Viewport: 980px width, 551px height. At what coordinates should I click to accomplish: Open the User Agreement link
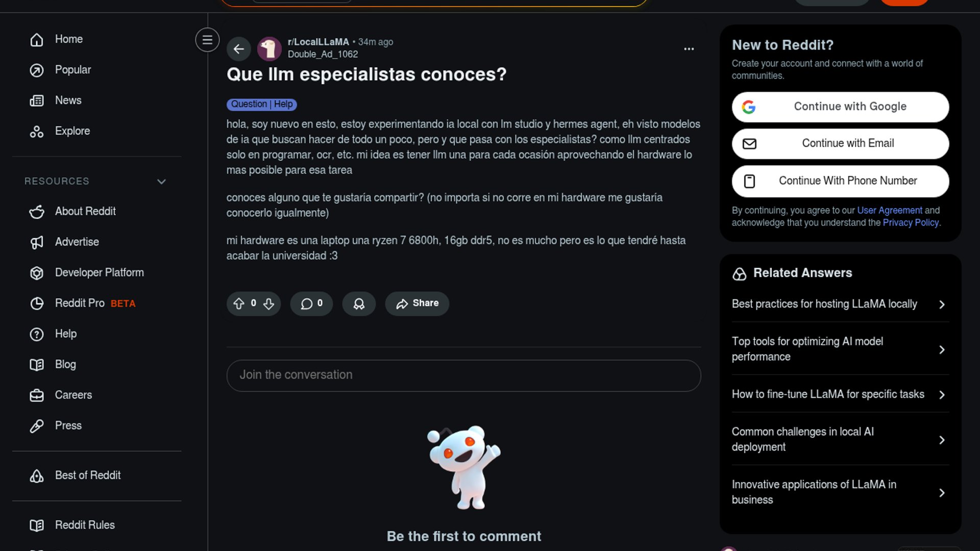pos(890,210)
